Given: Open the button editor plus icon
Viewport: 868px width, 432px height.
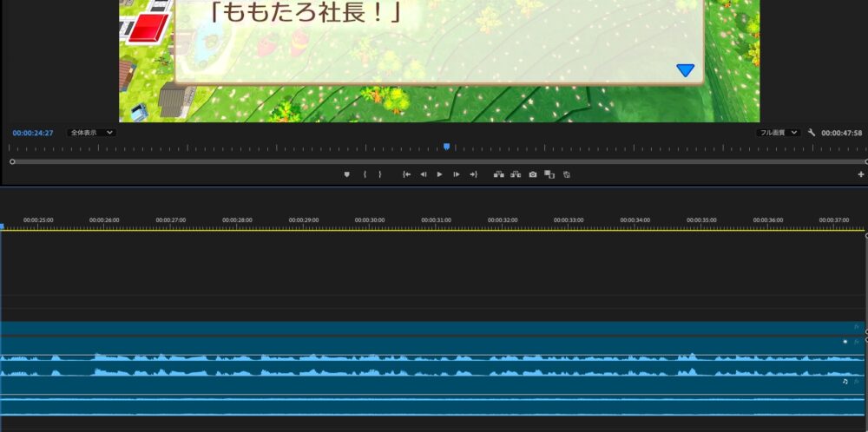Looking at the screenshot, I should coord(861,174).
